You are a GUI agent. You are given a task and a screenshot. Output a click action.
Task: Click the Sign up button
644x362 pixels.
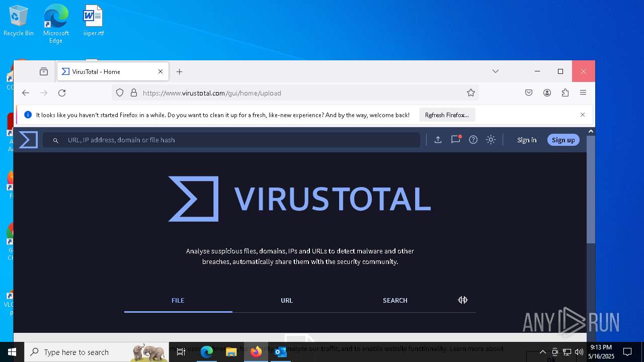point(563,140)
